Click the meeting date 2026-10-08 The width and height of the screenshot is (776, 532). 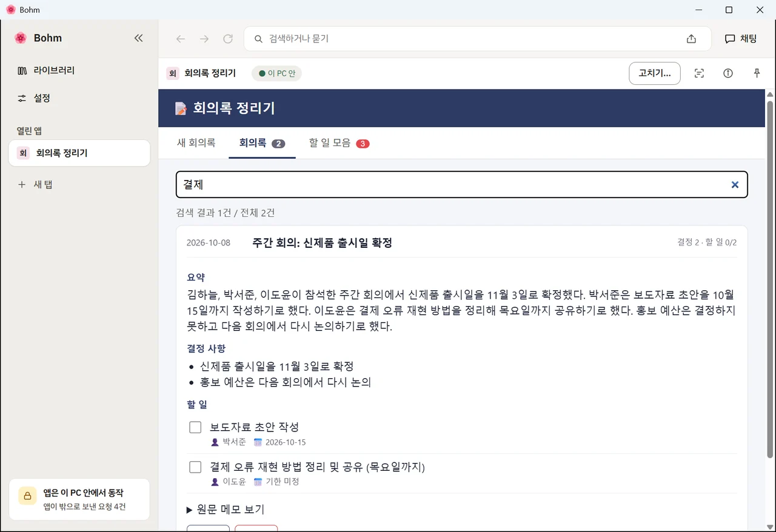[x=209, y=243]
